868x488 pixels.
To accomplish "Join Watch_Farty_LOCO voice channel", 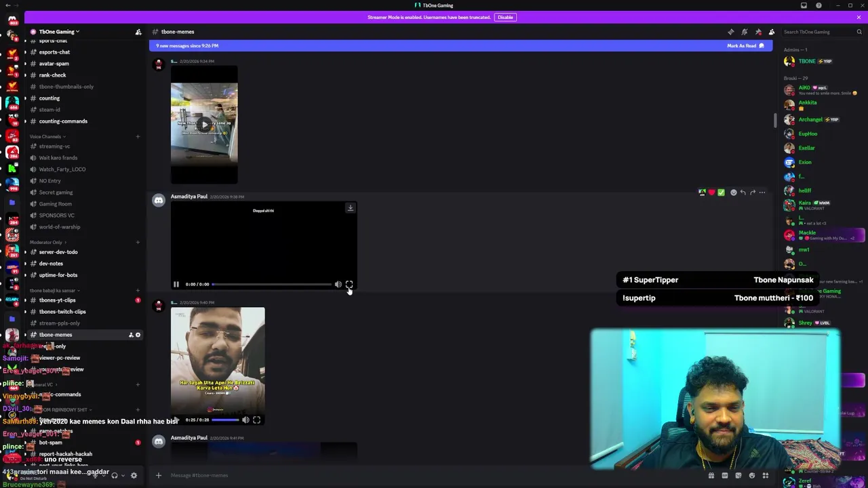I will [62, 169].
